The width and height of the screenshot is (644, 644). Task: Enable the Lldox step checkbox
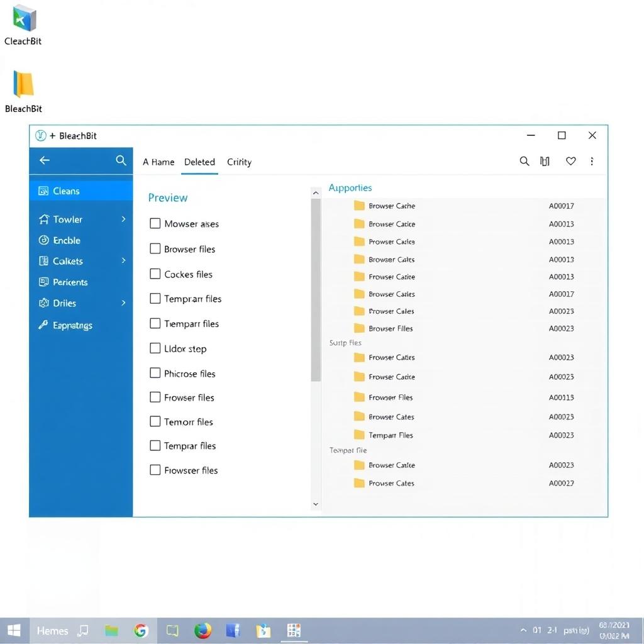pyautogui.click(x=155, y=348)
